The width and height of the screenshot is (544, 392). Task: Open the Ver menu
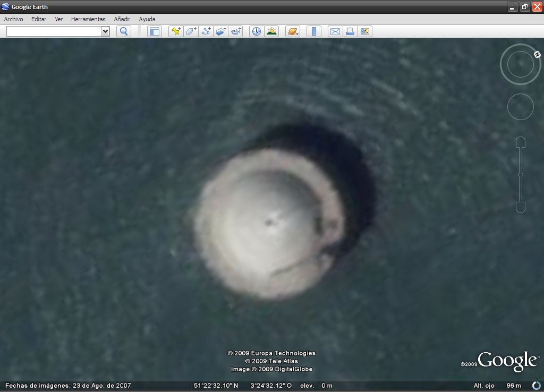tap(58, 20)
